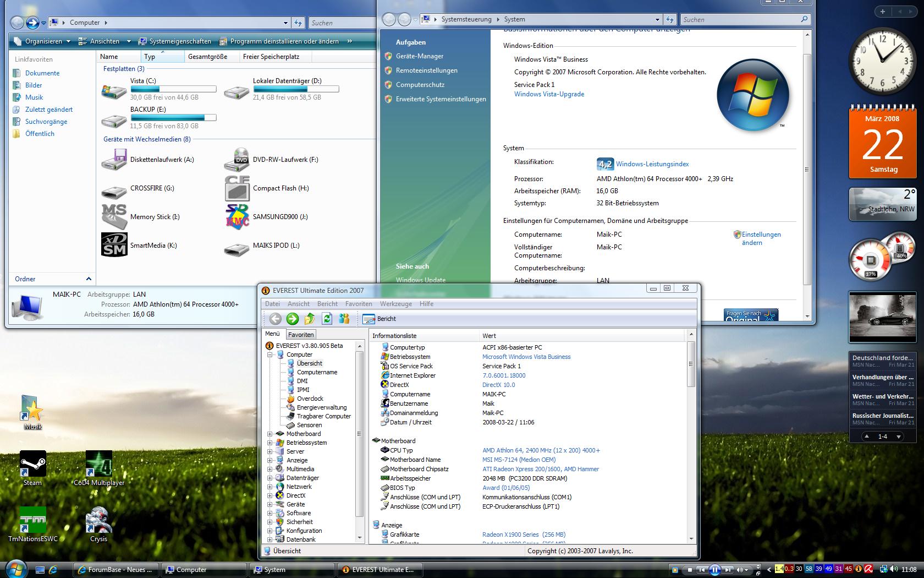
Task: Click the Windows Vista-Upgrade link
Action: pos(549,94)
